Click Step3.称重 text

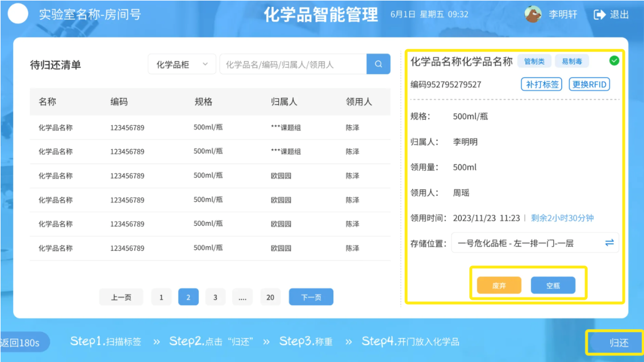(x=306, y=342)
